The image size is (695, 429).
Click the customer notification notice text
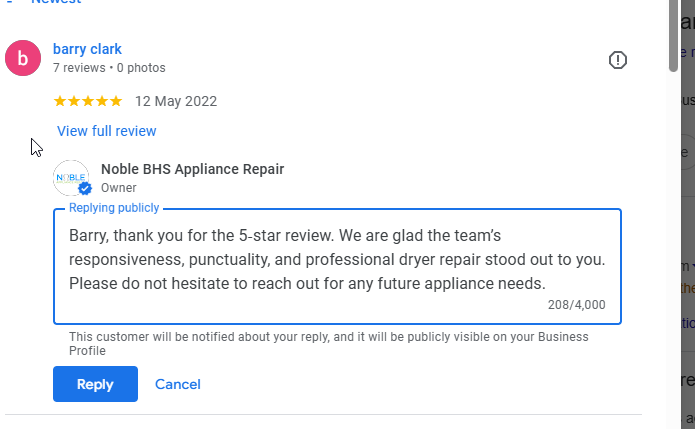click(329, 343)
